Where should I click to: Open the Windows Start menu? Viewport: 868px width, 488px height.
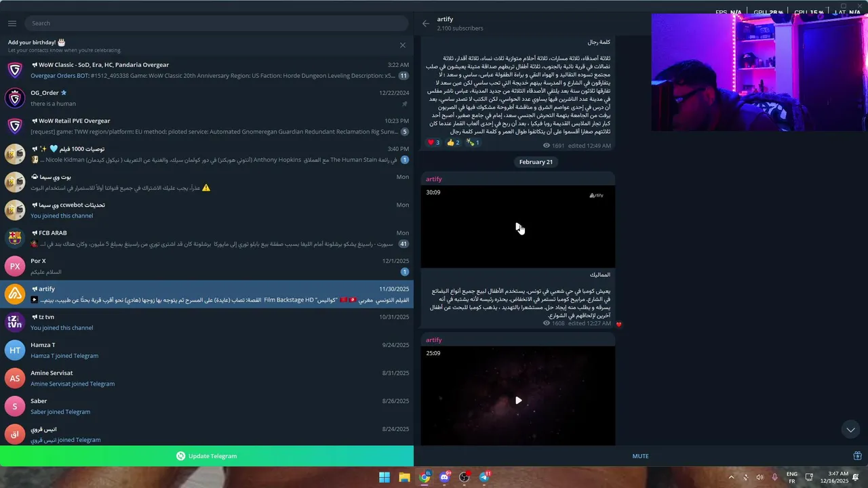tap(384, 477)
